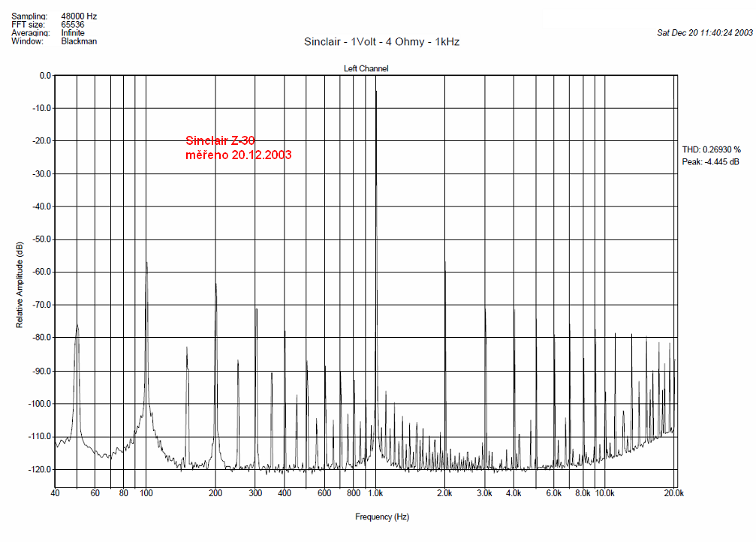Click the '200' frequency axis tick
The width and height of the screenshot is (756, 542).
pos(215,493)
